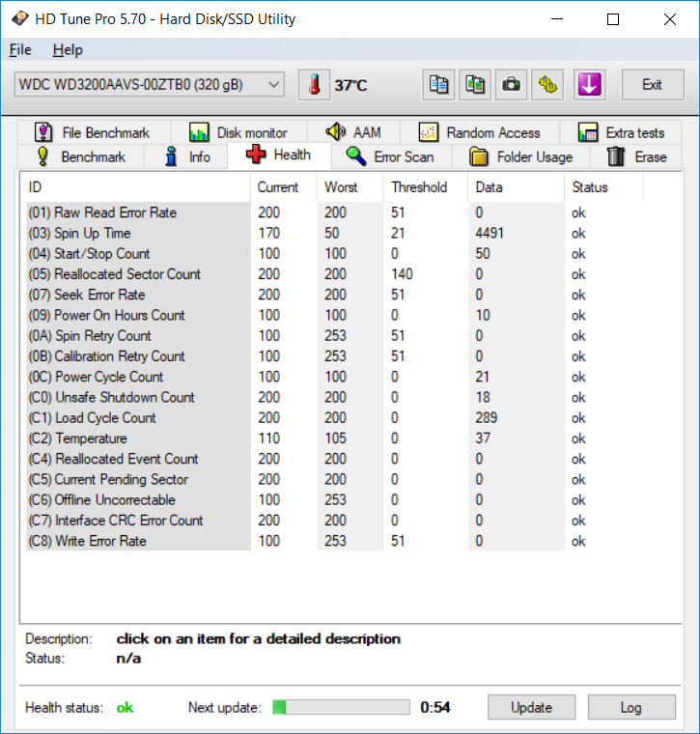Click the Worst column header
Viewport: 700px width, 734px height.
pyautogui.click(x=350, y=187)
